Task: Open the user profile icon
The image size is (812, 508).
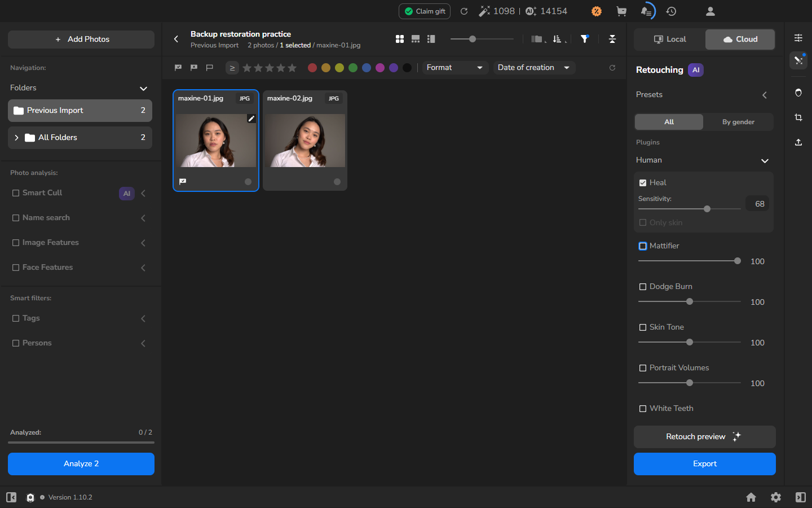Action: click(x=710, y=11)
